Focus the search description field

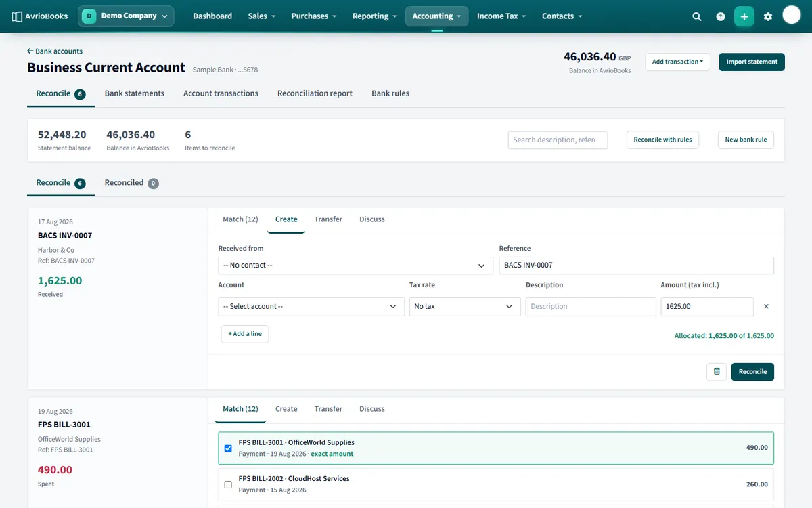(558, 140)
